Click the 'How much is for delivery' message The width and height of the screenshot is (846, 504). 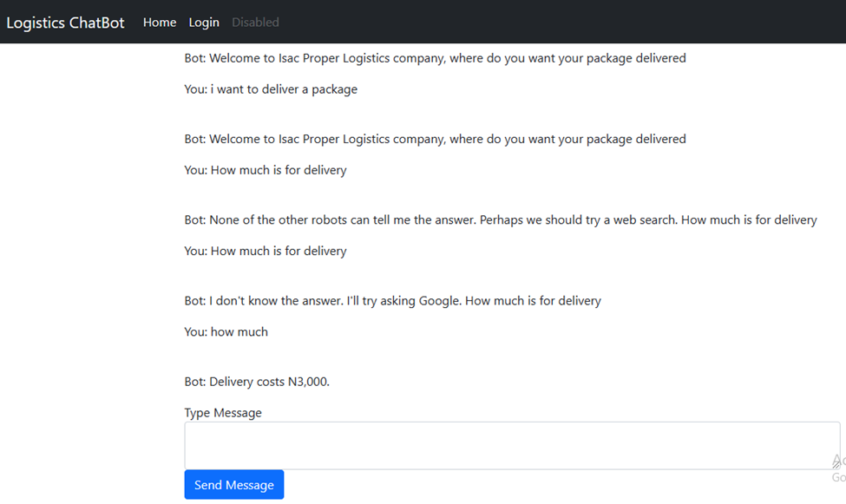point(265,170)
